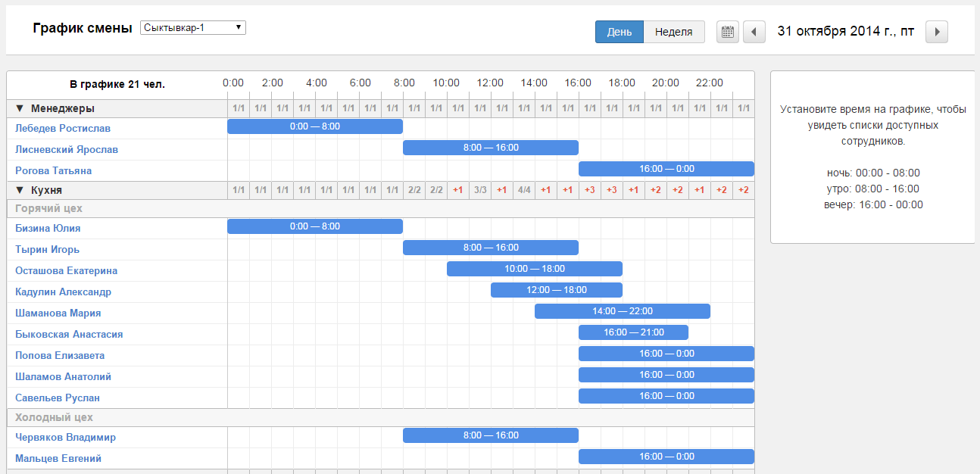Open Червяков Владимир employee link
Viewport: 980px width, 474px height.
65,437
